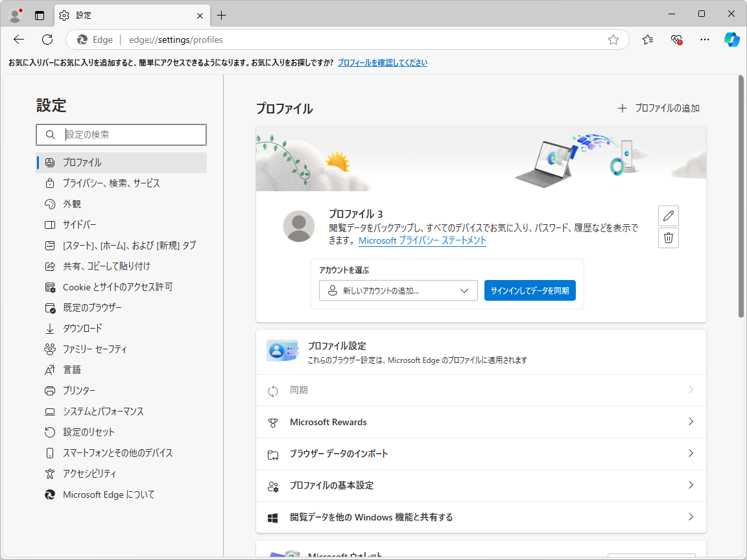Click inside the 設定の検索 search field

pos(121,135)
